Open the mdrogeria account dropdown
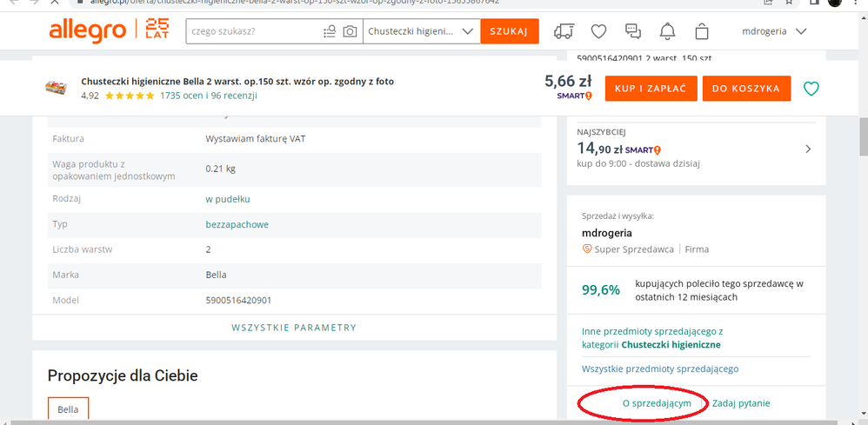 [x=774, y=32]
